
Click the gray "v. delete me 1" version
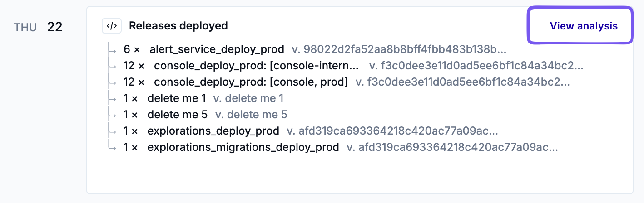pos(248,98)
